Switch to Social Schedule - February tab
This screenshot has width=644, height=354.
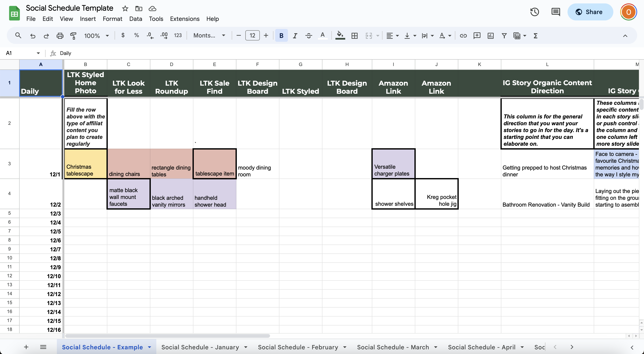[298, 347]
